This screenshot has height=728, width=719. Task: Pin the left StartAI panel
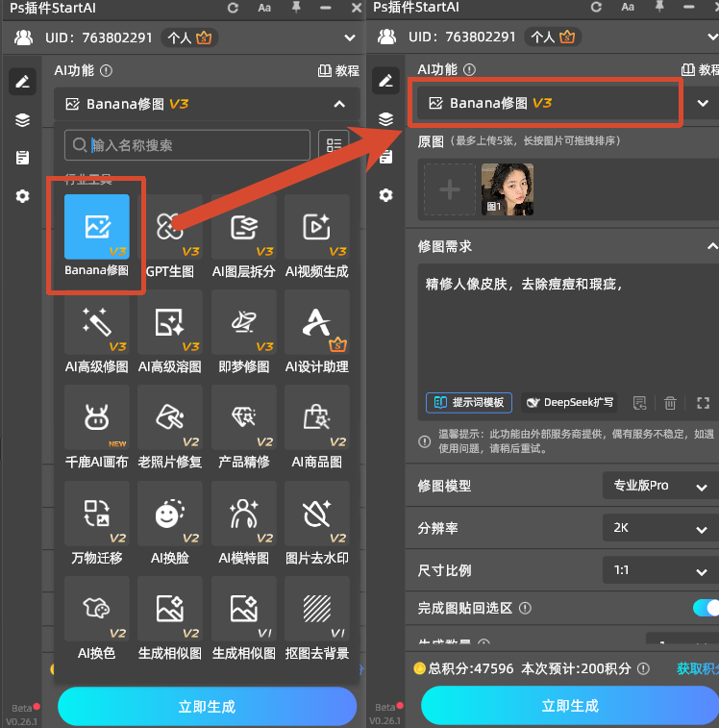tap(296, 8)
